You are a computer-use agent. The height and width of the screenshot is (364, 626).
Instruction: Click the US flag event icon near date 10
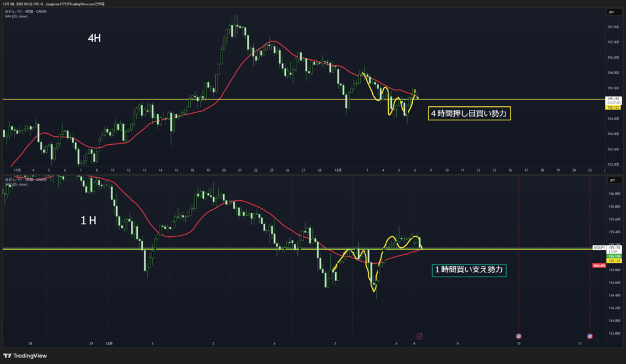click(x=518, y=336)
